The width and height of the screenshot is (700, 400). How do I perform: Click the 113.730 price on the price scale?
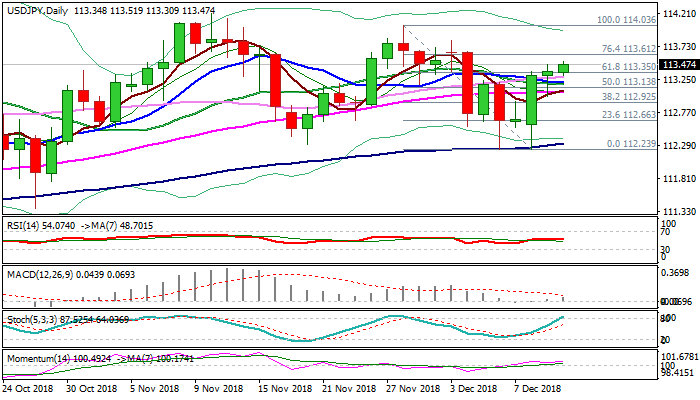679,46
